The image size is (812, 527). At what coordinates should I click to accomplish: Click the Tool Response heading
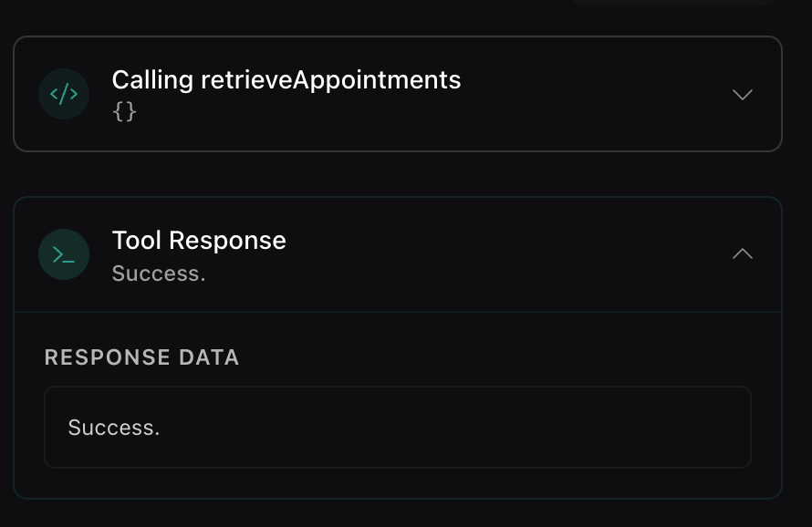point(199,241)
